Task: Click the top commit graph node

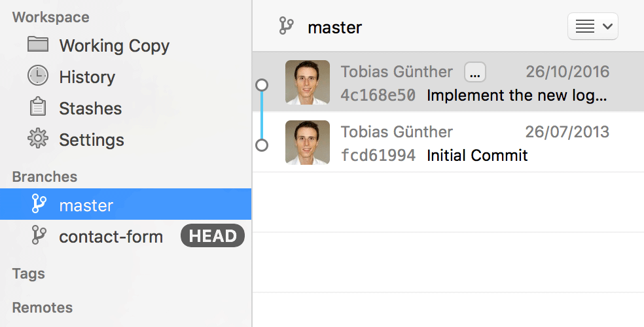Action: coord(262,85)
